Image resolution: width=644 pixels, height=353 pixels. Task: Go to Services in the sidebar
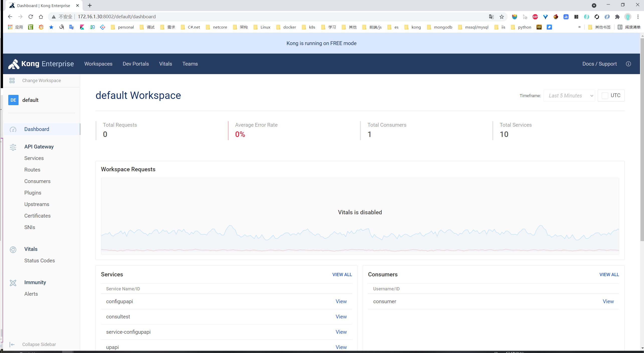tap(34, 158)
